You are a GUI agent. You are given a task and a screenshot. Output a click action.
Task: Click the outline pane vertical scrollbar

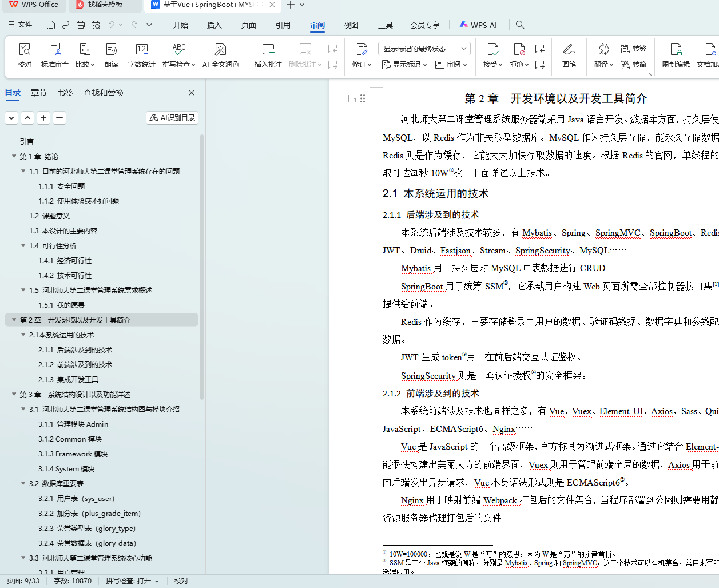pyautogui.click(x=202, y=267)
